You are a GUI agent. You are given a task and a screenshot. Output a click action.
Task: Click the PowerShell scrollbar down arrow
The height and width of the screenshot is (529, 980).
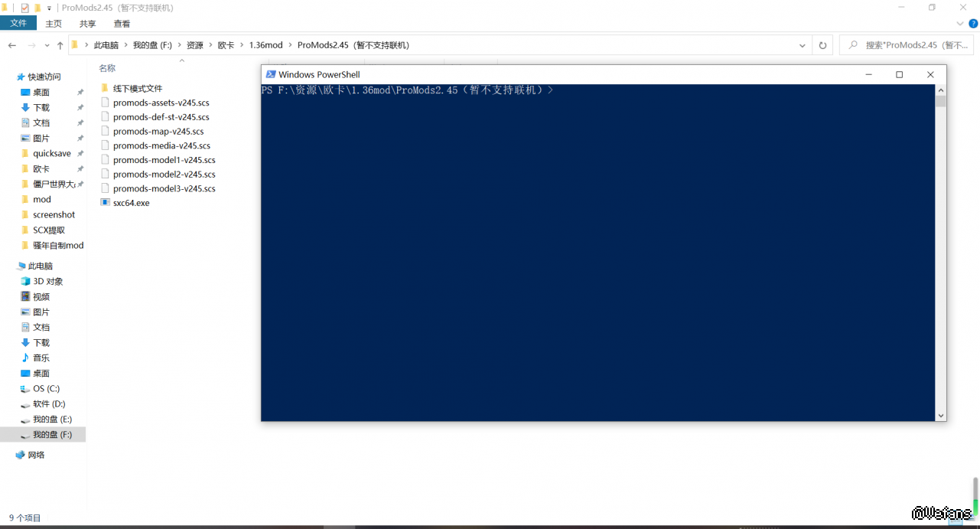[941, 416]
